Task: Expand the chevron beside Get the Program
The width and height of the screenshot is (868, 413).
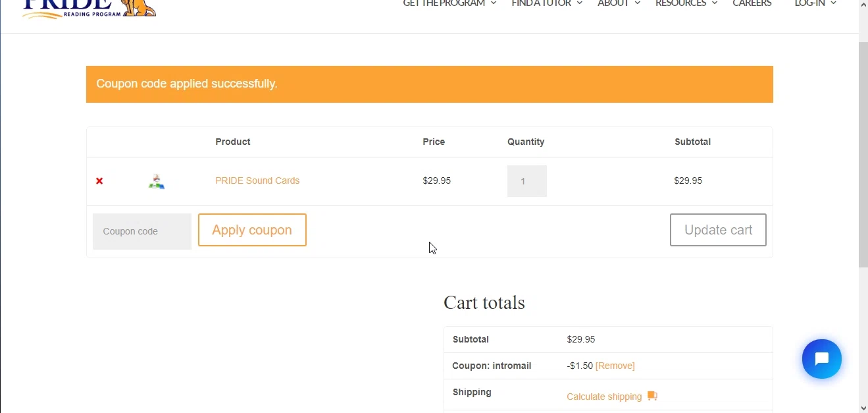Action: tap(494, 3)
